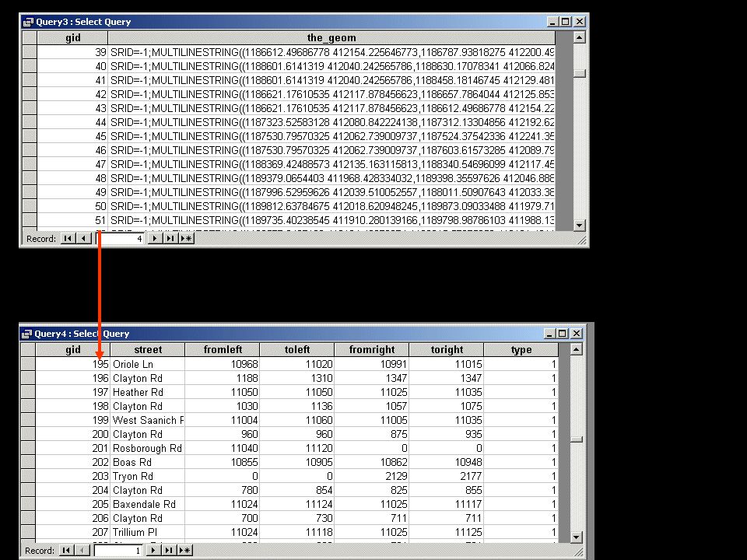Select gid column header in Query3
747x560 pixels.
point(72,37)
